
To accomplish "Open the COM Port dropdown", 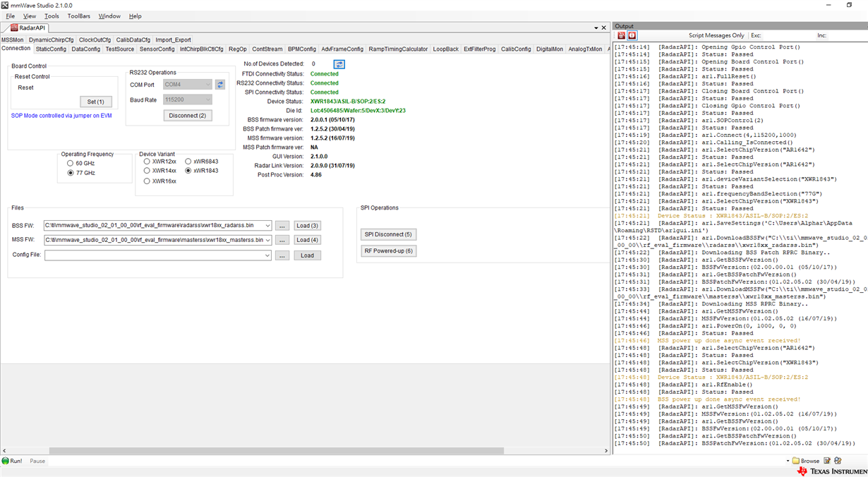I will click(x=207, y=85).
